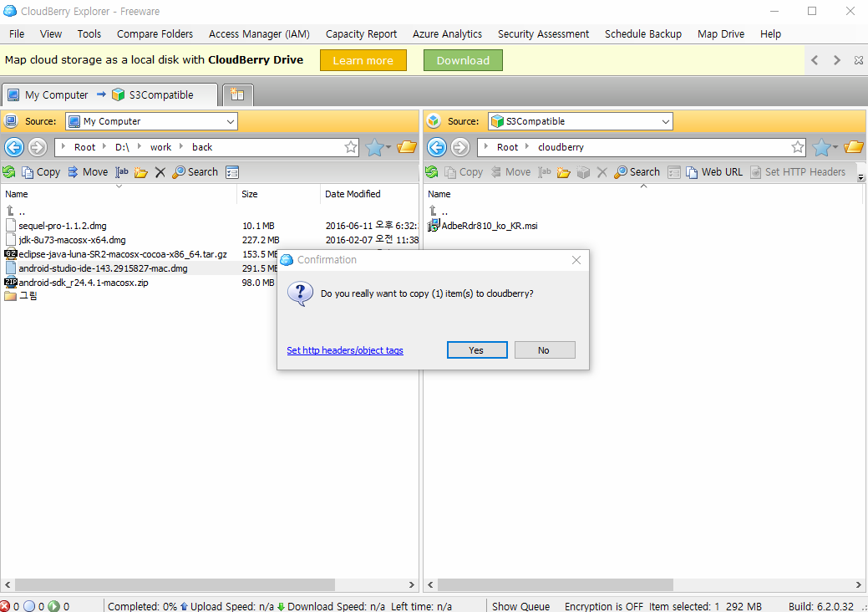Image resolution: width=868 pixels, height=612 pixels.
Task: Expand the Root breadcrumb arrow left pane
Action: coord(63,147)
